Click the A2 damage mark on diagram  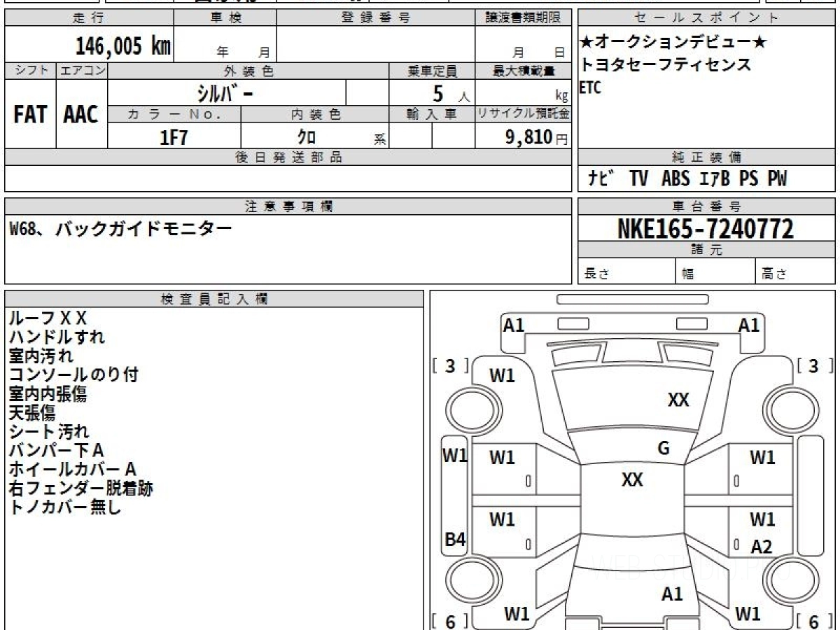pos(761,547)
